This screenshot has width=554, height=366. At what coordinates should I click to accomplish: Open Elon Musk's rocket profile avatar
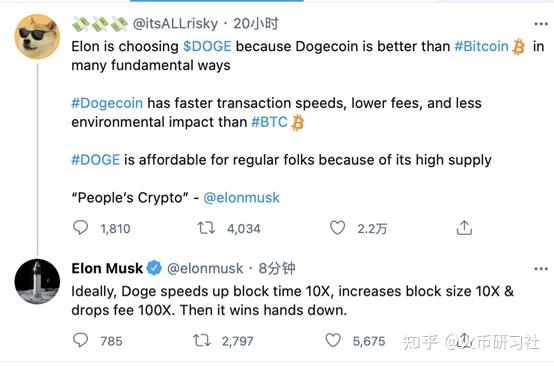click(37, 282)
